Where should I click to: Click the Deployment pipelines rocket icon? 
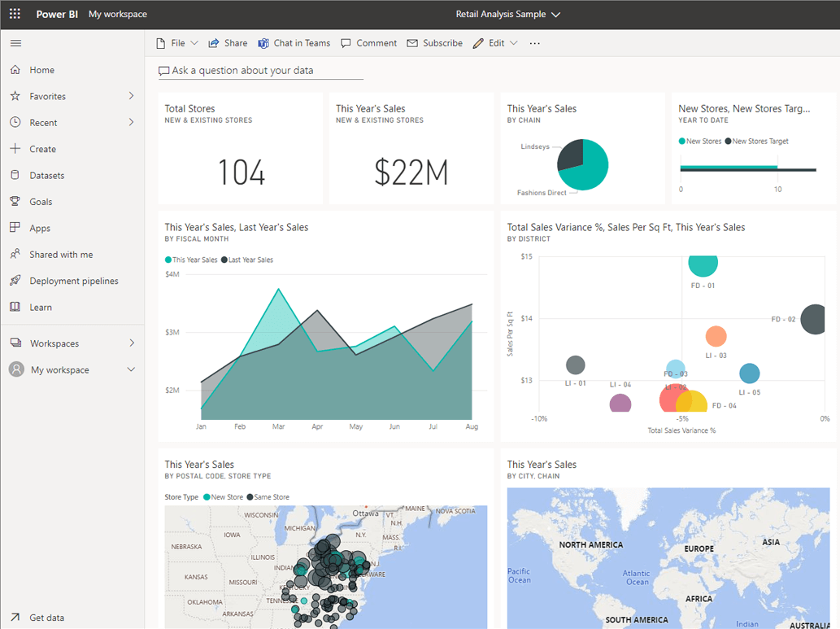click(15, 281)
